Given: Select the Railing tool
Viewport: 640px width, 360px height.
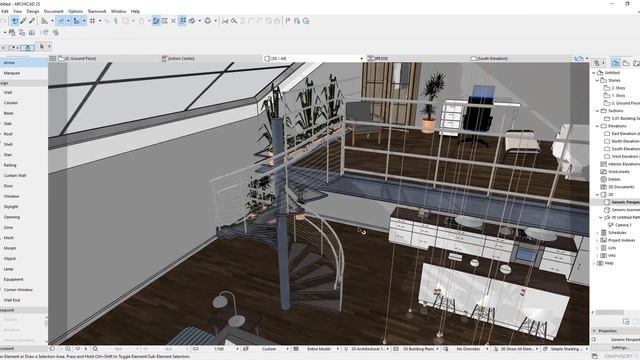Looking at the screenshot, I should tap(10, 165).
